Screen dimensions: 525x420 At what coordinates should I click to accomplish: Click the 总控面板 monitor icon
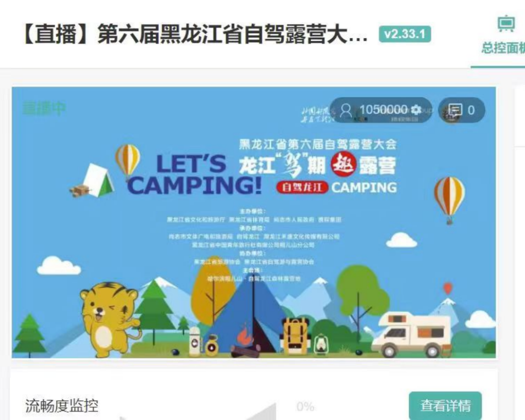coord(506,24)
